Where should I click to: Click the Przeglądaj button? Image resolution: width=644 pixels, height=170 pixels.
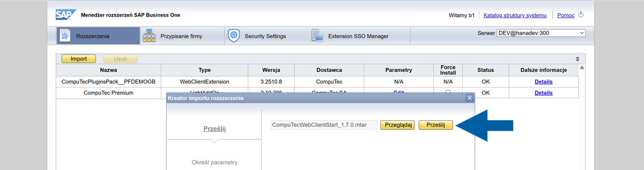pyautogui.click(x=398, y=125)
